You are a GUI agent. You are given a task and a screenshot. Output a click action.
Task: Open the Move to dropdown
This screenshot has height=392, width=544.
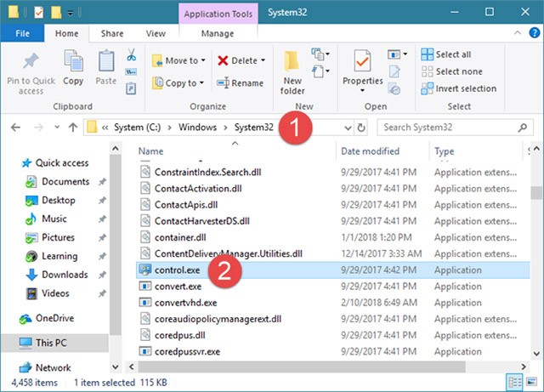coord(178,60)
